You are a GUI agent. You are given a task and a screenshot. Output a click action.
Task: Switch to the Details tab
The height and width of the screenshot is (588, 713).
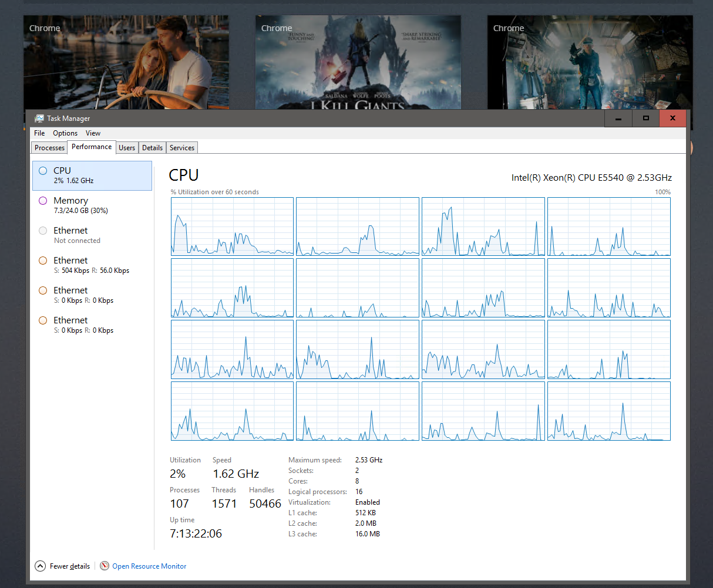pos(153,148)
